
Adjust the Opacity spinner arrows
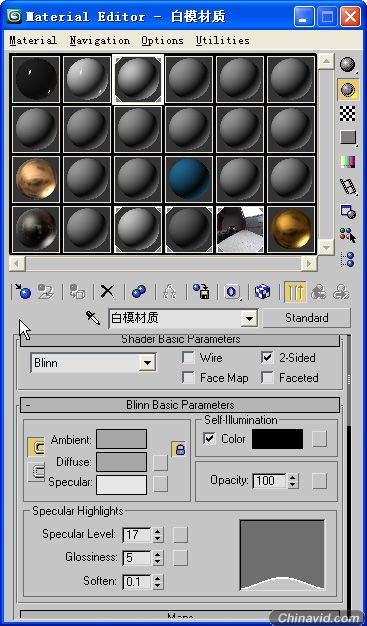[293, 481]
